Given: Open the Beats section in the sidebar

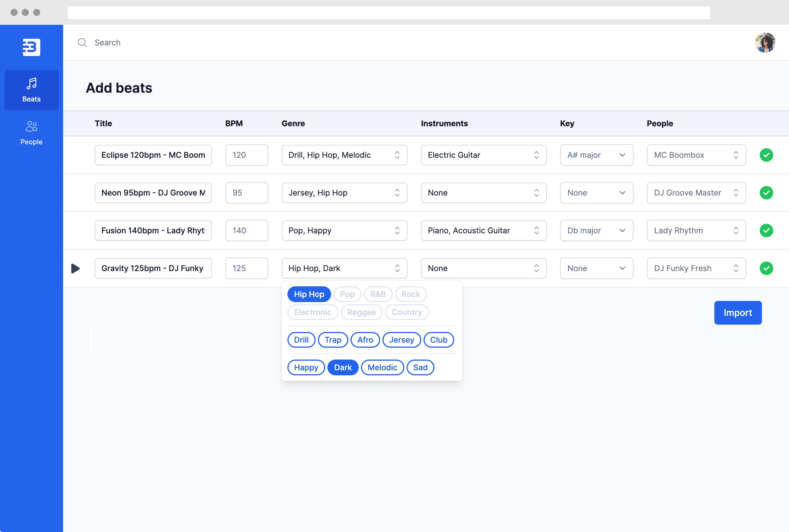Looking at the screenshot, I should point(31,90).
